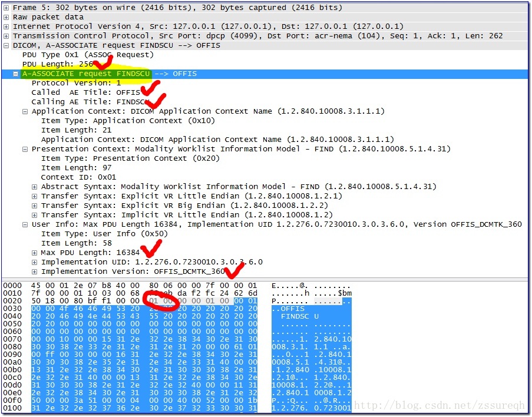Collapse highlighted A-ASSOCIATE request FINDSCU subtree
Image resolution: width=532 pixels, height=417 pixels.
[15, 74]
